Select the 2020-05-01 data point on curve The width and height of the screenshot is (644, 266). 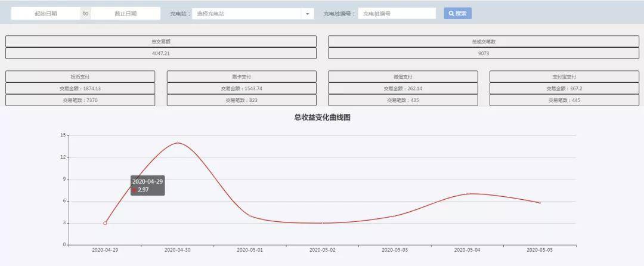(x=250, y=216)
